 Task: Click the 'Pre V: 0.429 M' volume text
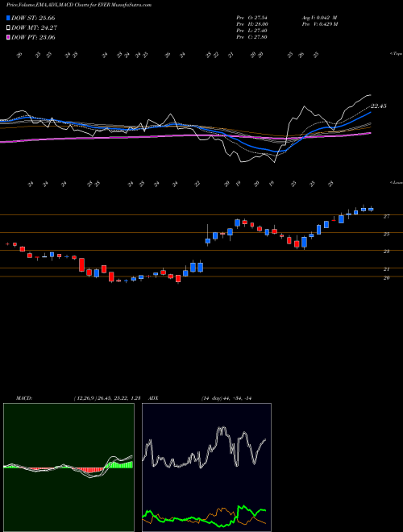point(319,24)
